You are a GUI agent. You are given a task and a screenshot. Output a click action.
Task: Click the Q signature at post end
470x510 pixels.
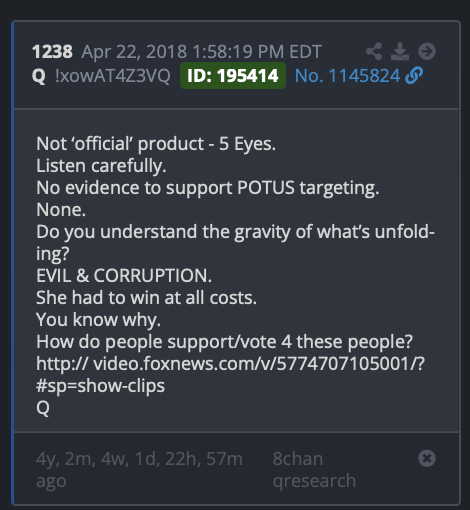tap(43, 408)
